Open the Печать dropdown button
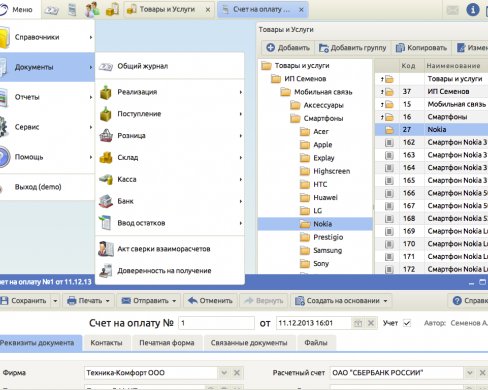The height and width of the screenshot is (390, 488). [88, 301]
